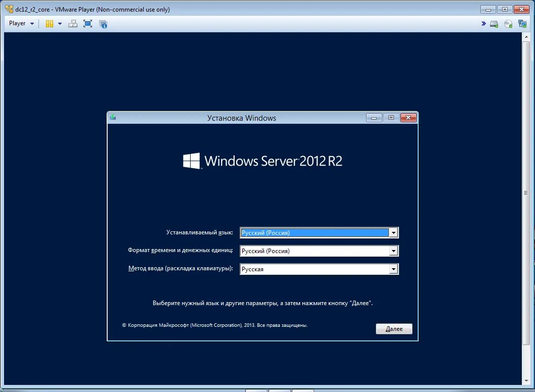
Task: Open the power options arrow next to pause
Action: click(60, 24)
